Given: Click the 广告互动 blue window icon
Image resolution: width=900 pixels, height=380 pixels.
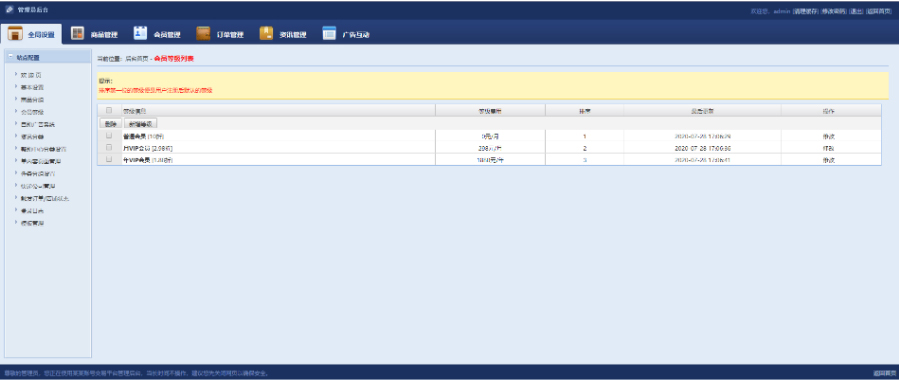Looking at the screenshot, I should pos(329,33).
